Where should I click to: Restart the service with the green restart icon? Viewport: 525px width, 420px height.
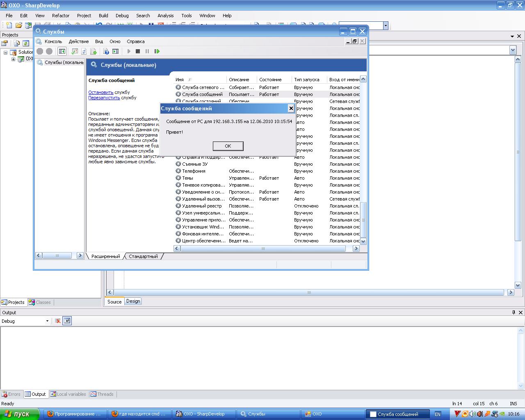coord(157,51)
